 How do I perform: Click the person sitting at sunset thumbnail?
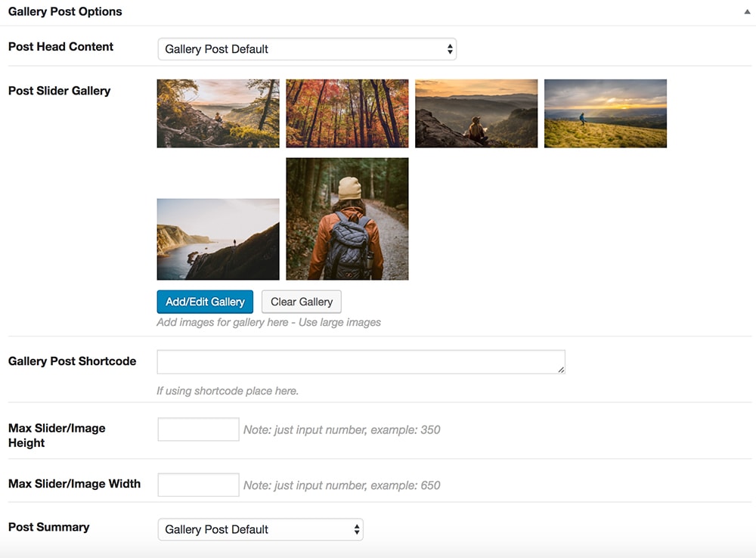pos(476,113)
